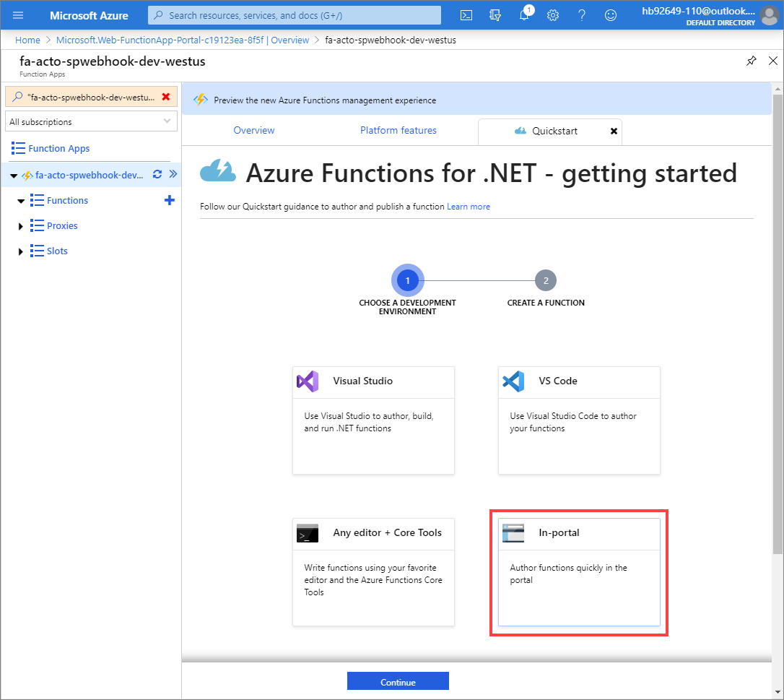This screenshot has width=784, height=700.
Task: Open the hamburger portal menu
Action: (x=18, y=15)
